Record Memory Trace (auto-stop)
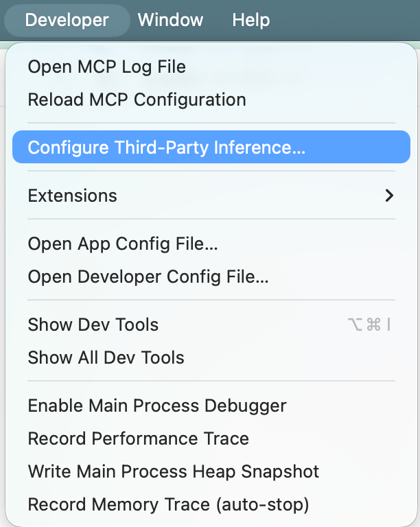This screenshot has width=420, height=527. [x=168, y=504]
